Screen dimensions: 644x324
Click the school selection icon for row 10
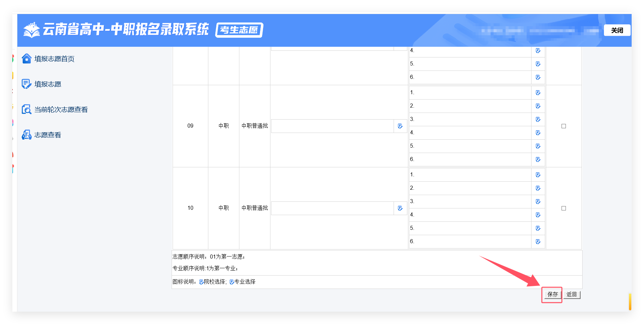click(x=400, y=208)
